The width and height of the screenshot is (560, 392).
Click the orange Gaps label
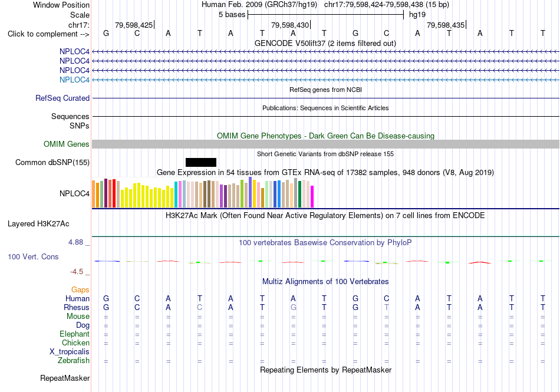click(x=80, y=289)
